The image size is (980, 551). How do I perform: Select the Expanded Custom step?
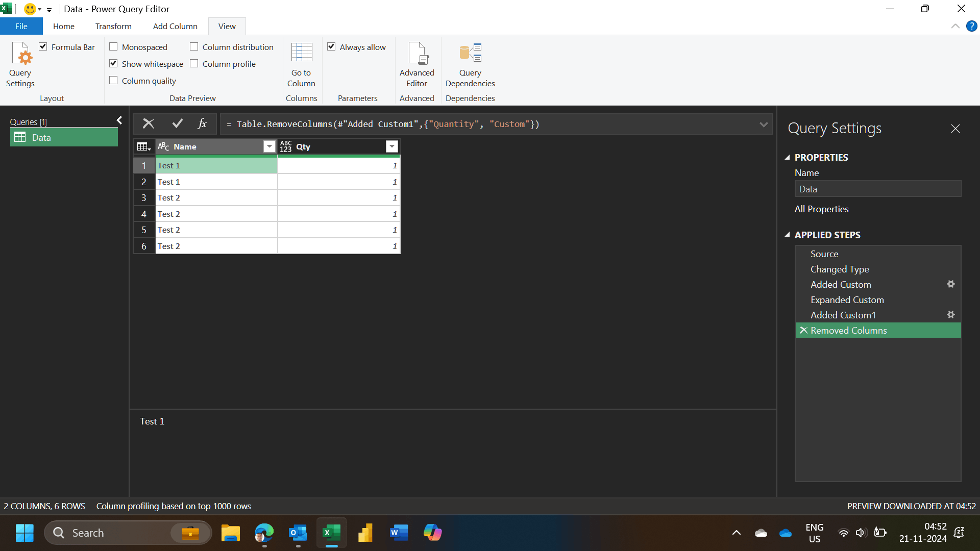point(847,300)
